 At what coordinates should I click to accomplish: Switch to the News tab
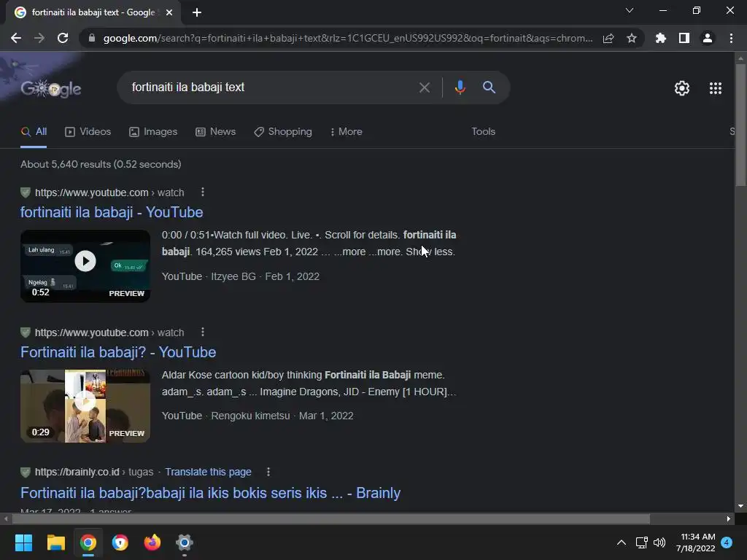[215, 132]
